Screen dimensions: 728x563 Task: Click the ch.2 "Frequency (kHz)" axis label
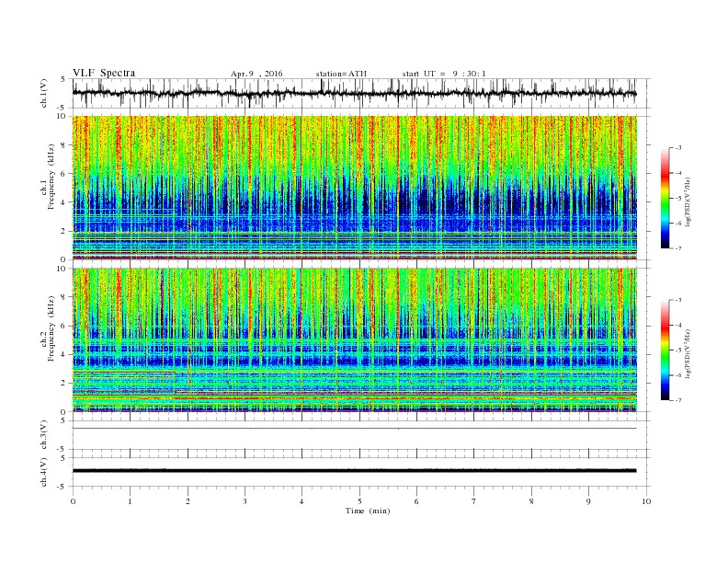51,327
